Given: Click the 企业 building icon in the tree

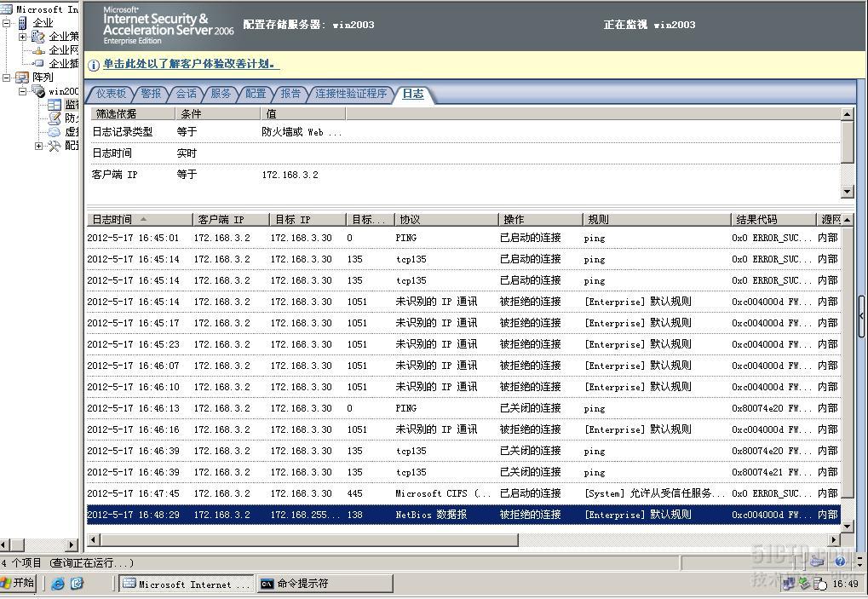Looking at the screenshot, I should point(22,23).
